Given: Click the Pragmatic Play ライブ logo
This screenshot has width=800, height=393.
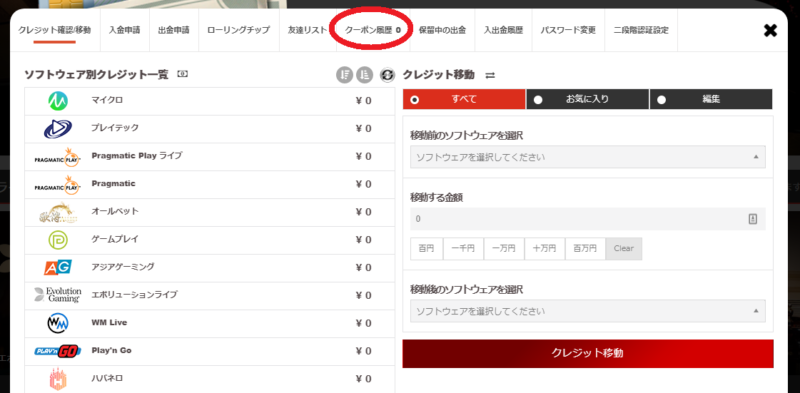Looking at the screenshot, I should pos(58,157).
